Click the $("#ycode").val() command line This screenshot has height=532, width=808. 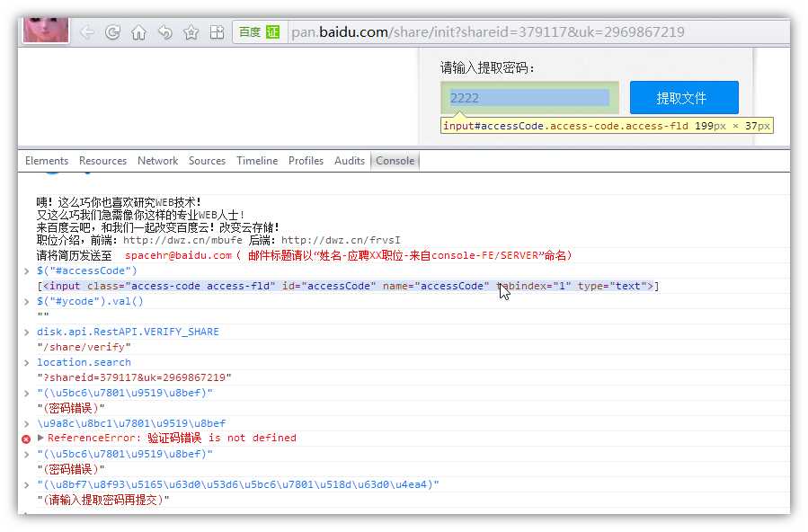coord(90,301)
